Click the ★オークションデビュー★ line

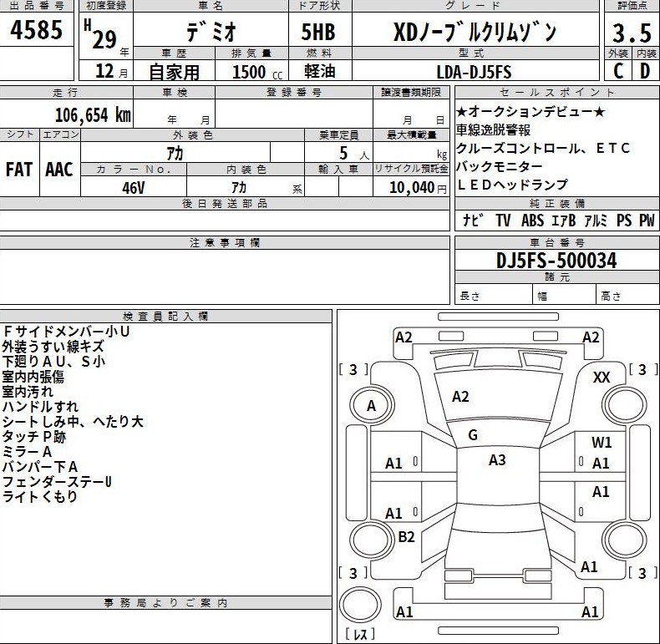531,112
